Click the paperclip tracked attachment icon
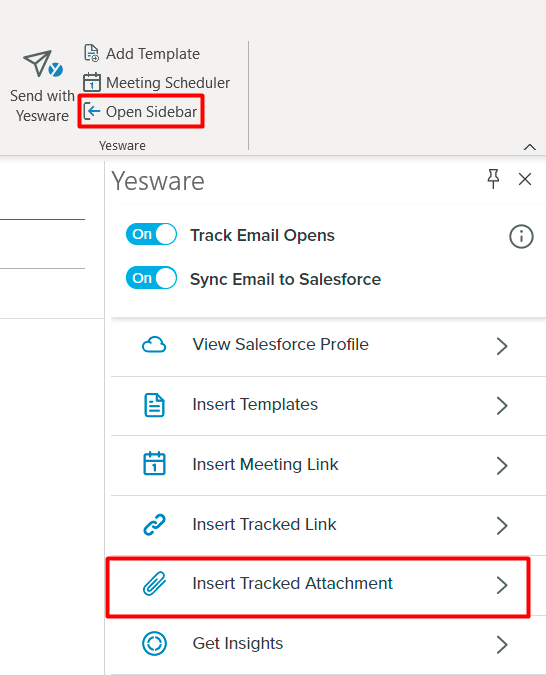546x675 pixels. click(154, 584)
